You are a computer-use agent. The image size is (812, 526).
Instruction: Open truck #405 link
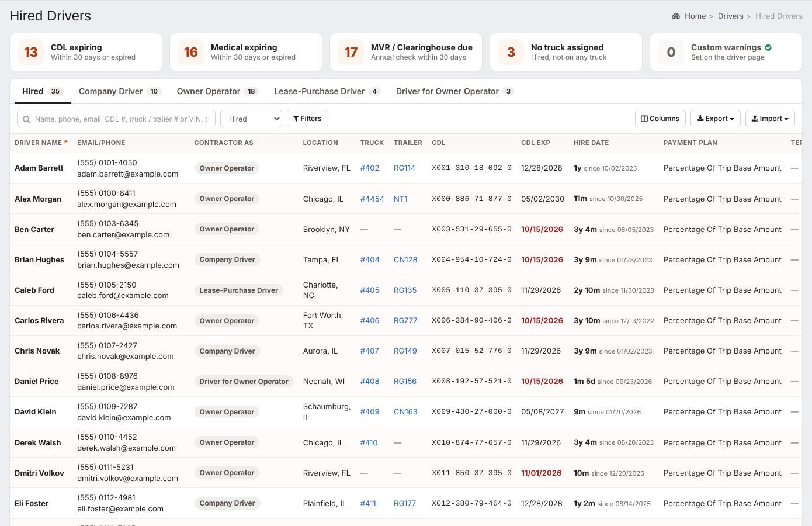pos(370,290)
